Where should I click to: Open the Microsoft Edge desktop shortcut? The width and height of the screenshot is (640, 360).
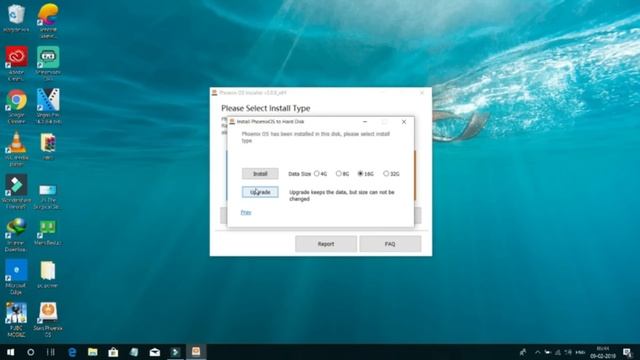(16, 277)
